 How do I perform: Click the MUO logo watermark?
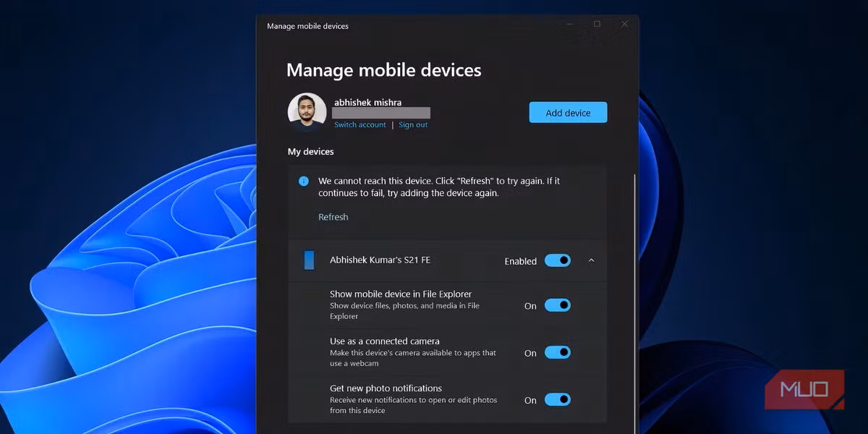click(x=804, y=391)
